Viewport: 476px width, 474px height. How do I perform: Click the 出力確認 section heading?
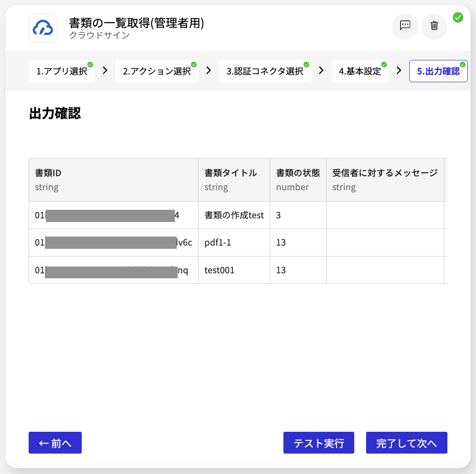[x=55, y=114]
